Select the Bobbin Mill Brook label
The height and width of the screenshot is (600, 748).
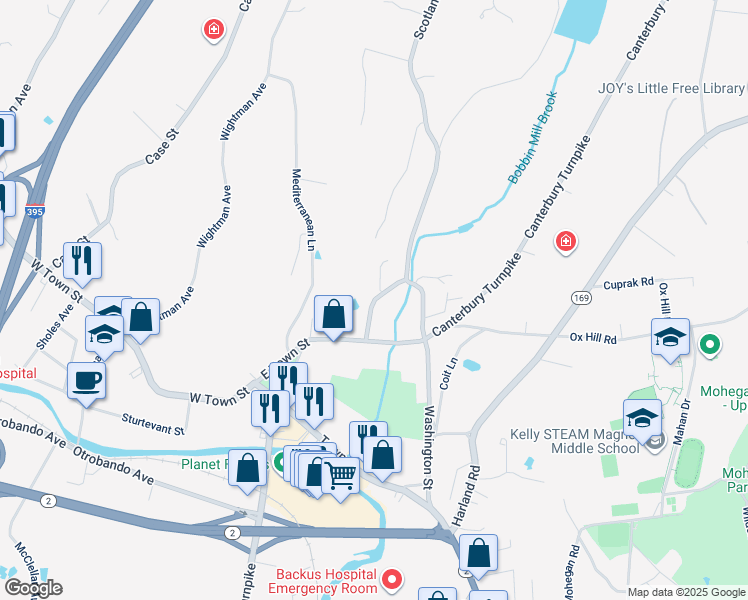click(x=533, y=138)
